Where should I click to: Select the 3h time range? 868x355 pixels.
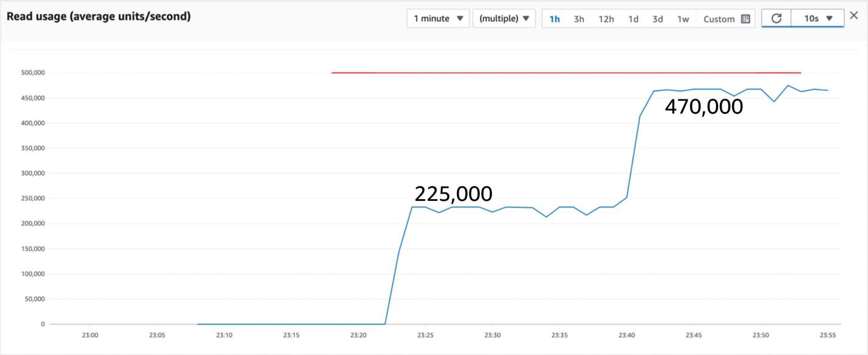pos(578,19)
